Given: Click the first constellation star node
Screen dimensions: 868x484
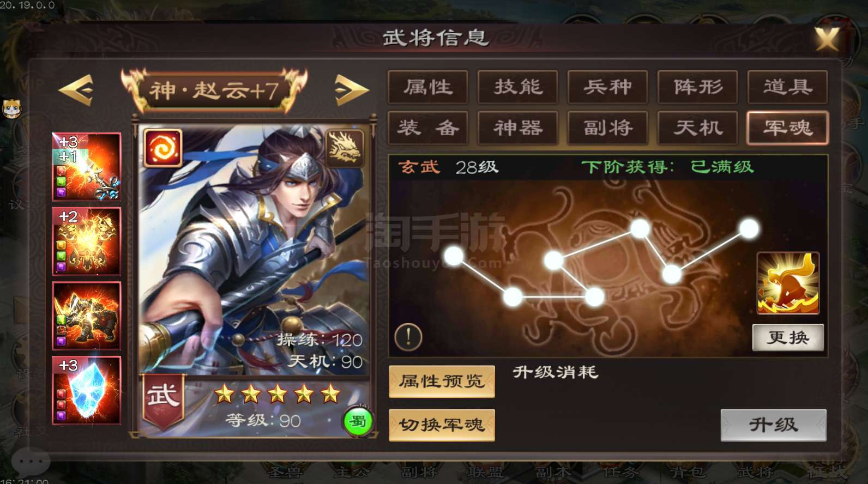Looking at the screenshot, I should click(454, 256).
